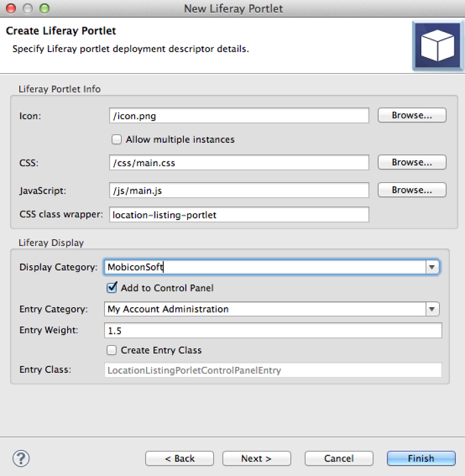Edit the Entry Weight 1.5 field
Image resolution: width=465 pixels, height=476 pixels.
pos(273,330)
